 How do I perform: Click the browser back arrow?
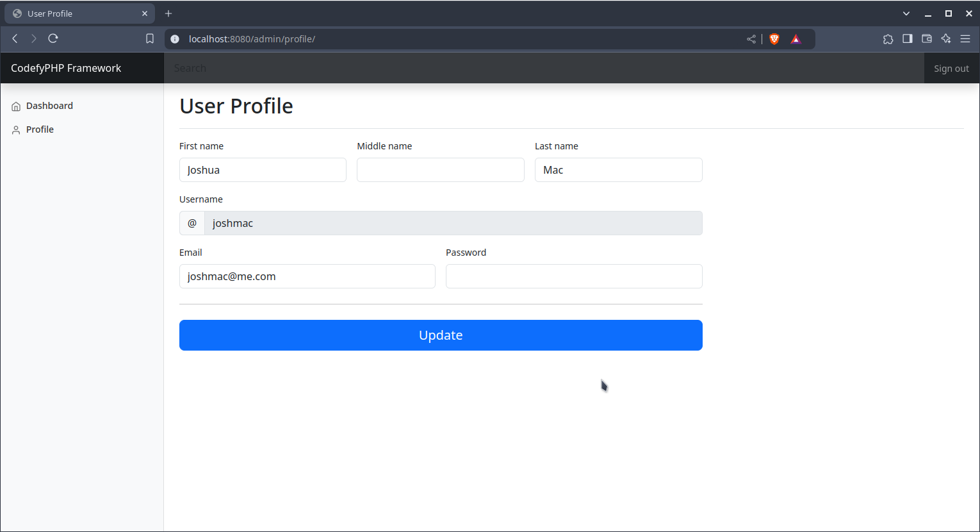point(15,38)
